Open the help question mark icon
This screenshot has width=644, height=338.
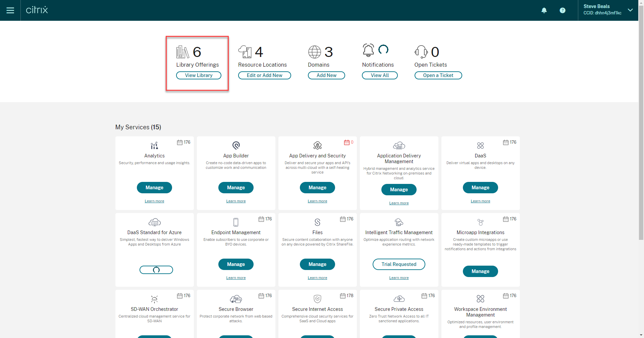coord(562,10)
